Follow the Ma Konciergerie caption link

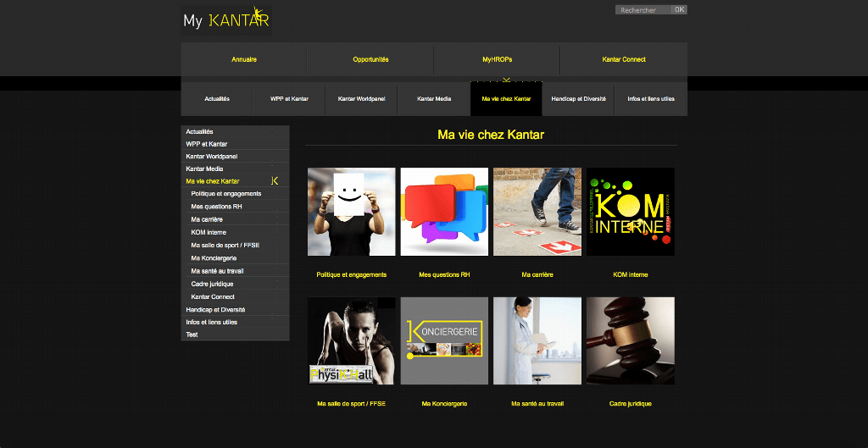pyautogui.click(x=444, y=404)
